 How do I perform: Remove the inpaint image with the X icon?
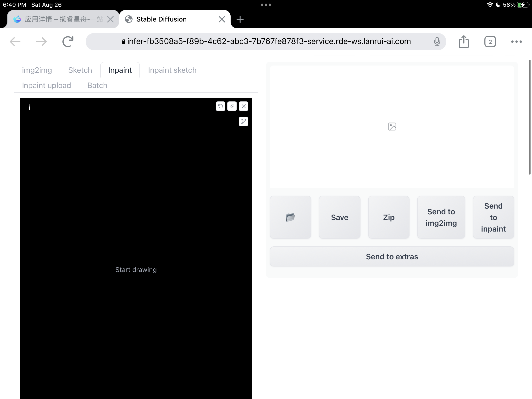coord(244,106)
